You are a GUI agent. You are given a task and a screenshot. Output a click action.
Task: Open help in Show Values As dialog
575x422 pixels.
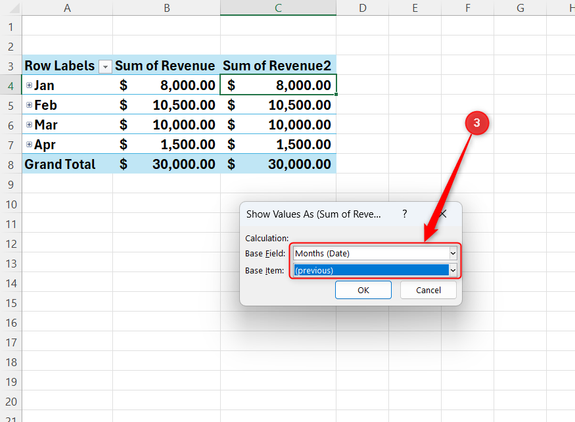tap(404, 214)
